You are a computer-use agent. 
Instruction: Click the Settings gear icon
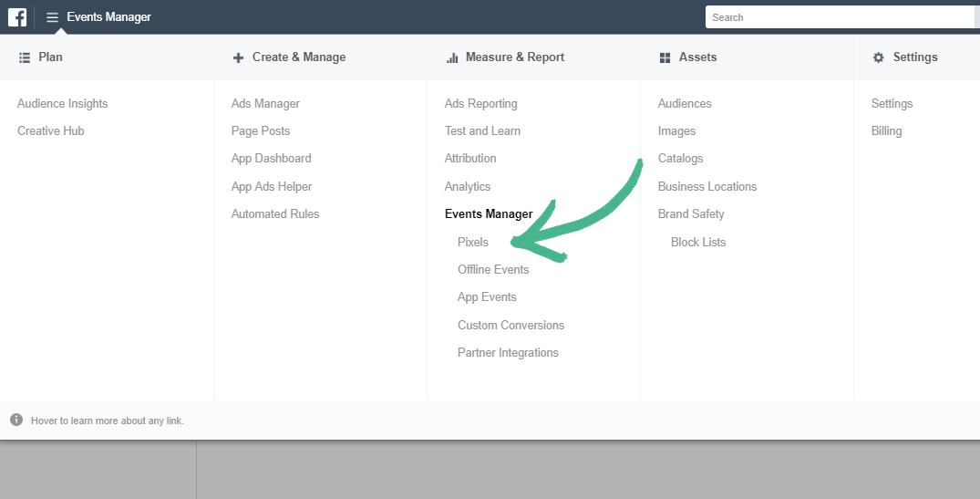pos(879,57)
